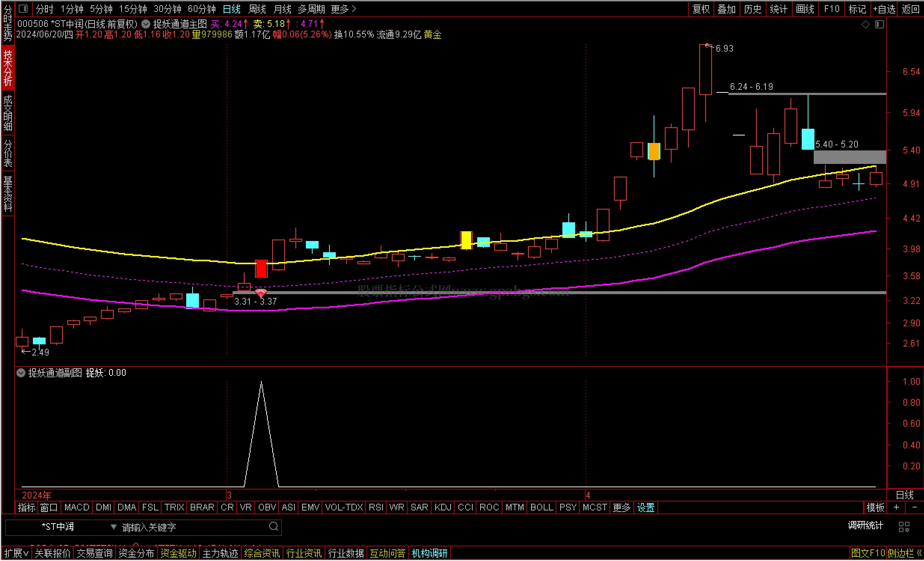Toggle the 扩展 expand panel button
The height and width of the screenshot is (561, 924).
tap(16, 553)
